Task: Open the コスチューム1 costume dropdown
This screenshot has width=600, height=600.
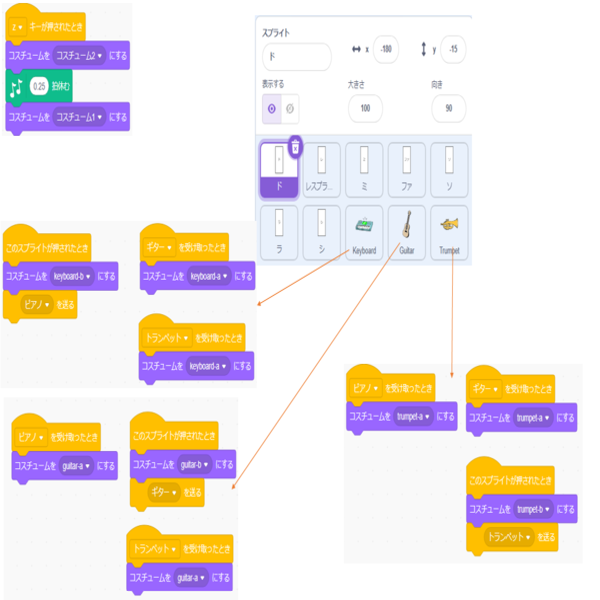Action: click(x=79, y=117)
